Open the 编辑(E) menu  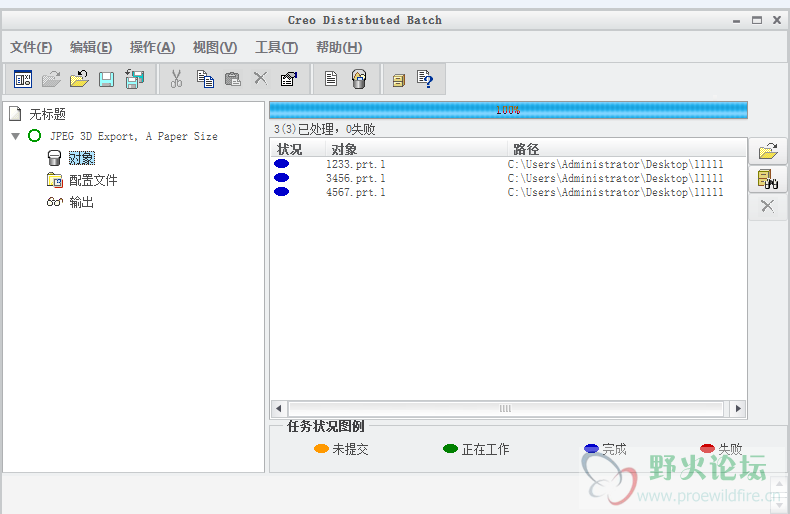[91, 47]
